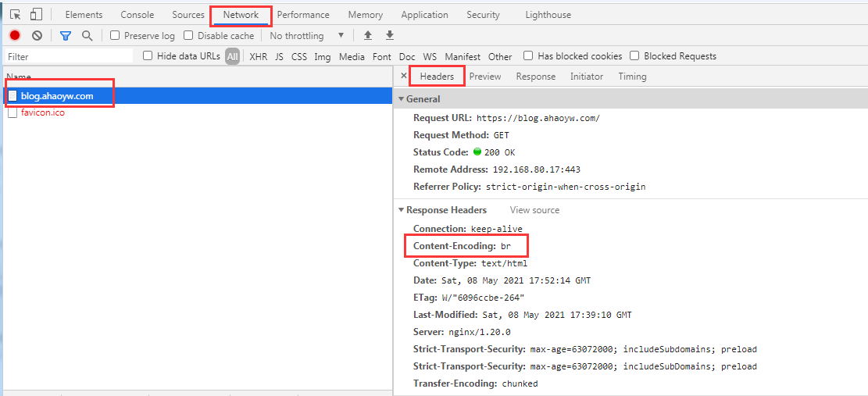Viewport: 868px width, 396px height.
Task: Collapse the General section
Action: point(402,99)
